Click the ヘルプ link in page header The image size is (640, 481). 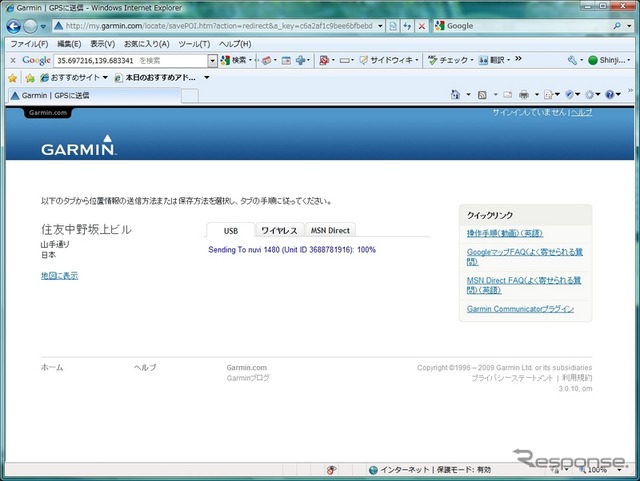(x=581, y=113)
